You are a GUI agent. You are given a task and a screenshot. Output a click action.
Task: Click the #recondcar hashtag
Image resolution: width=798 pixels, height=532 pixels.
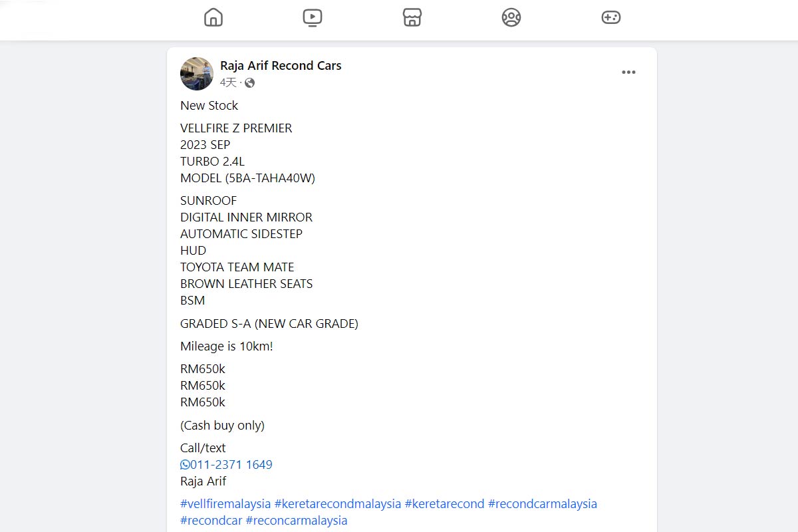point(211,521)
